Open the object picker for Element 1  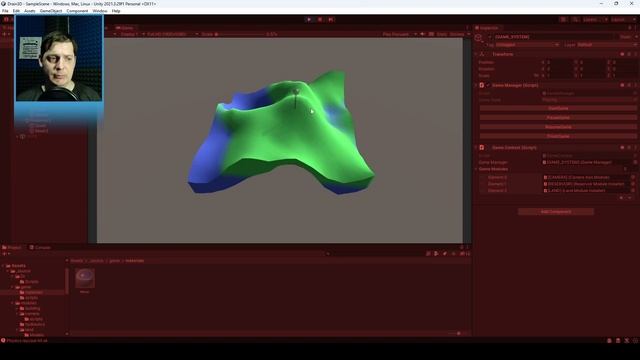coord(633,184)
